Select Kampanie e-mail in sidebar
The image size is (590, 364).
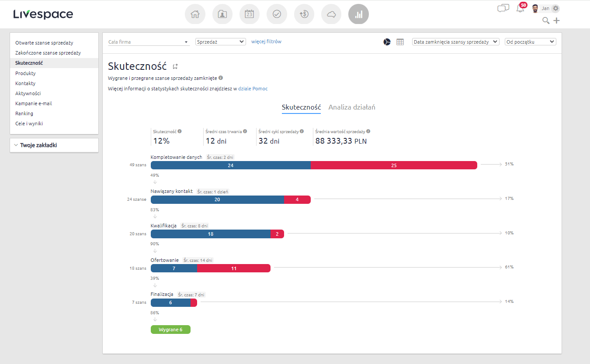point(34,103)
